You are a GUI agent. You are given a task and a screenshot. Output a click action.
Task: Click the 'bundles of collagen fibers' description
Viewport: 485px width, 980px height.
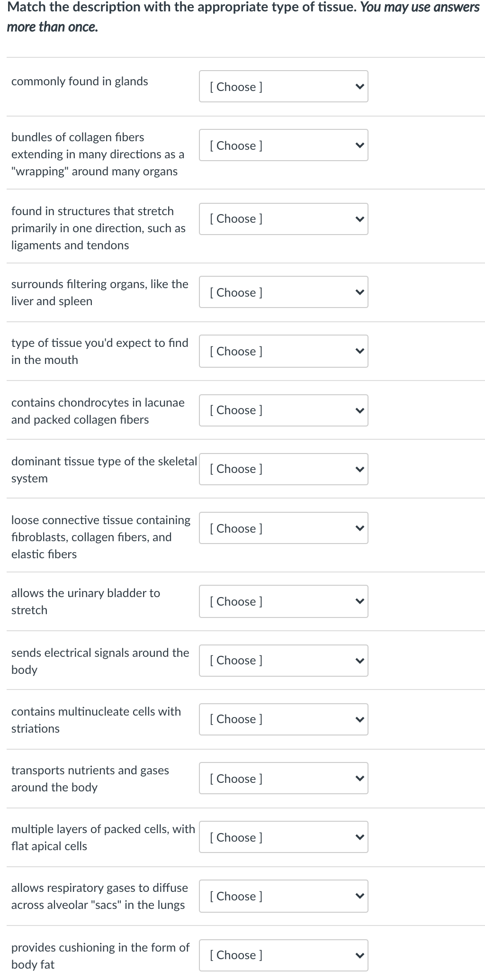pyautogui.click(x=98, y=154)
